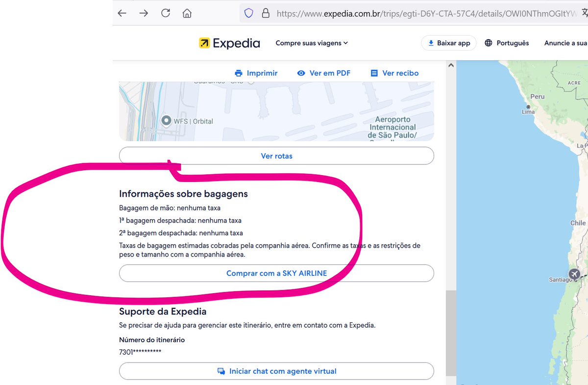Screen dimensions: 588x385
Task: Open Expedia logo homepage link
Action: click(x=229, y=43)
